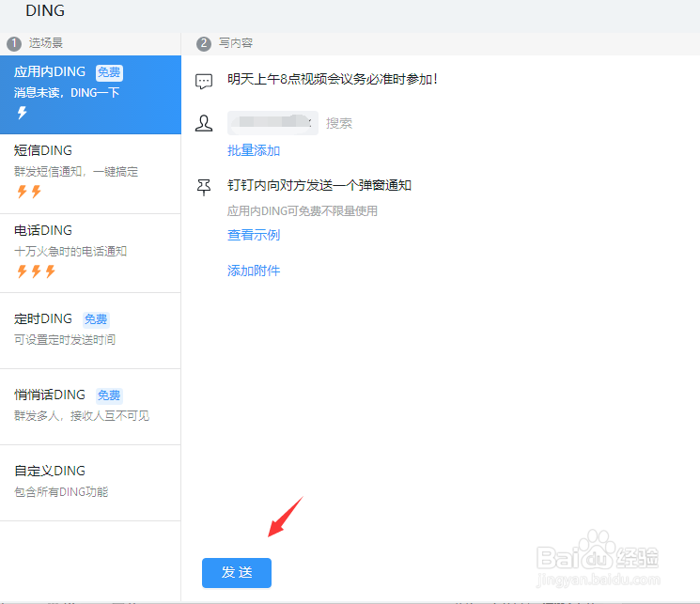Click the 发送 button

coord(237,572)
